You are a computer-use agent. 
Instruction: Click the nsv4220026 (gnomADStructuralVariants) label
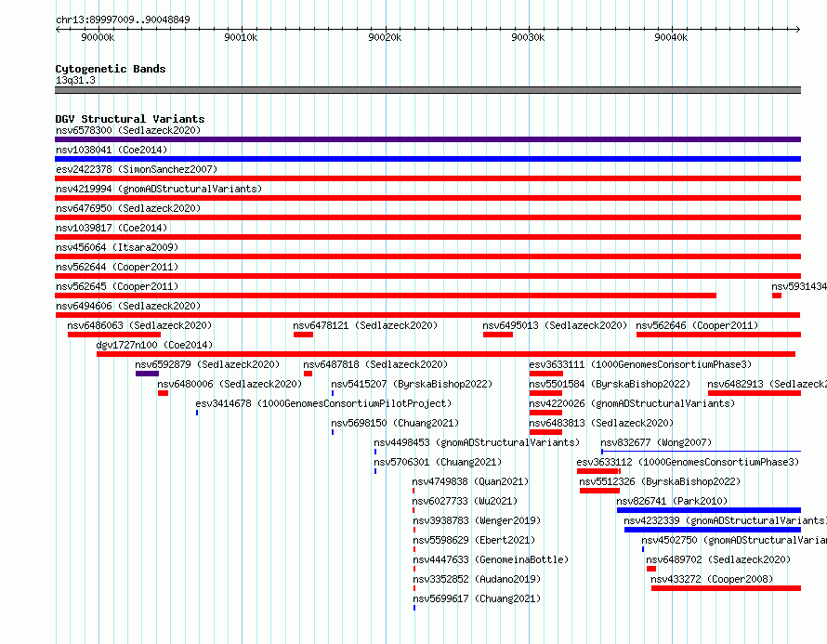(x=632, y=403)
